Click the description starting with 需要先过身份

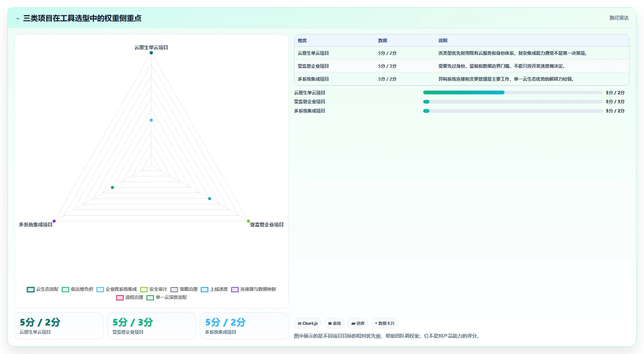coord(502,66)
